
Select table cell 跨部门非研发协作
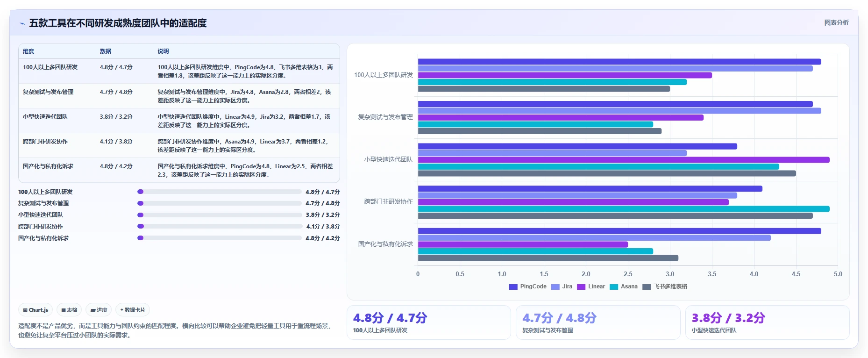tap(45, 142)
